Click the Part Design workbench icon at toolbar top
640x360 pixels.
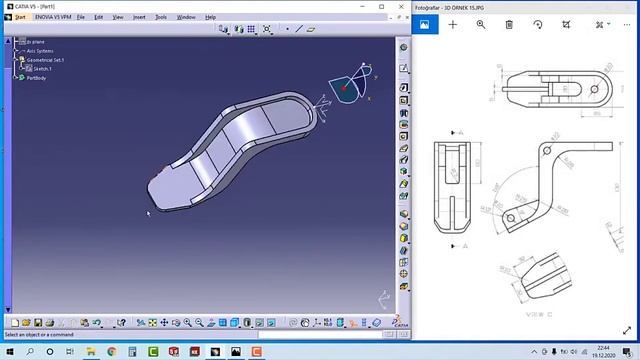[403, 47]
